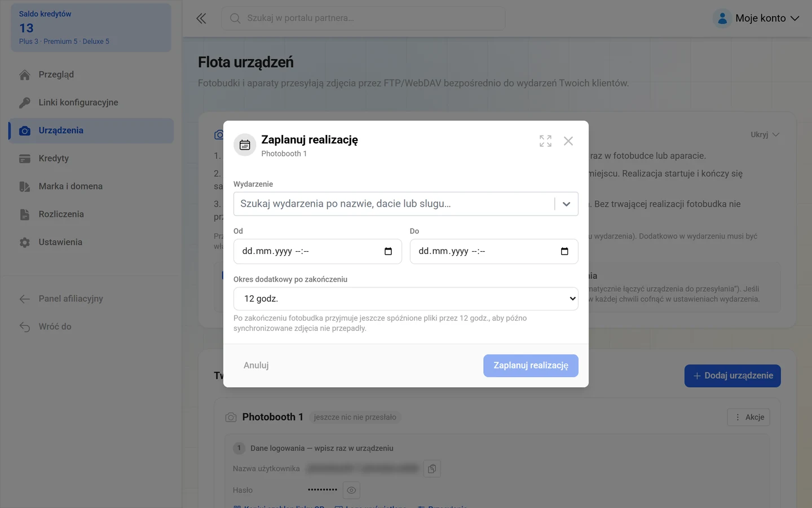This screenshot has width=812, height=508.
Task: Click the Do date-time field
Action: [494, 251]
